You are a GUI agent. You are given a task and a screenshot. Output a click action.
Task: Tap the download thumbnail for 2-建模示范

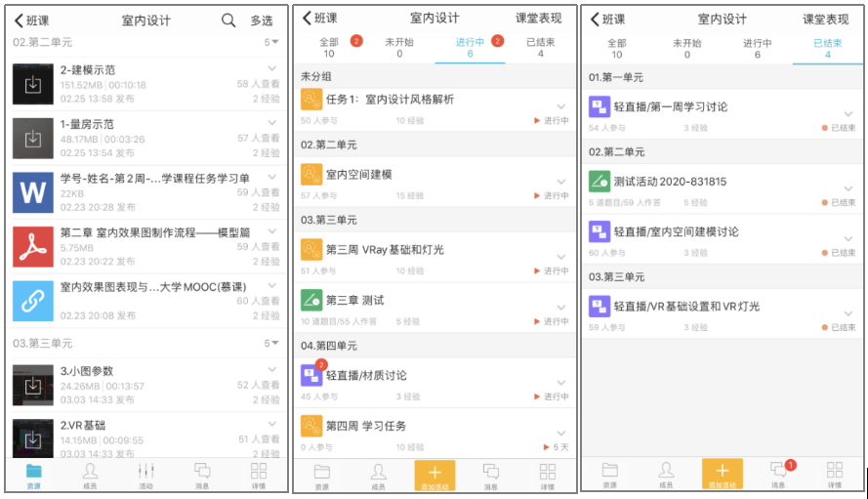tap(33, 84)
